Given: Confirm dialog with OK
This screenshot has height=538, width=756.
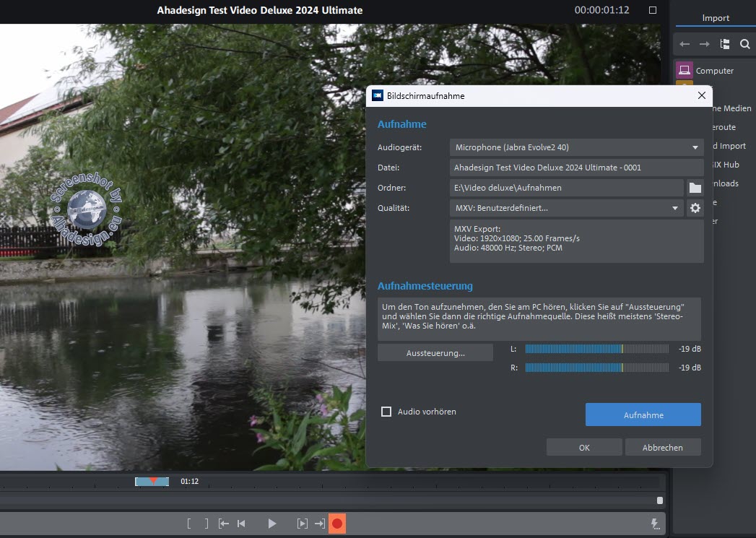Looking at the screenshot, I should point(584,447).
